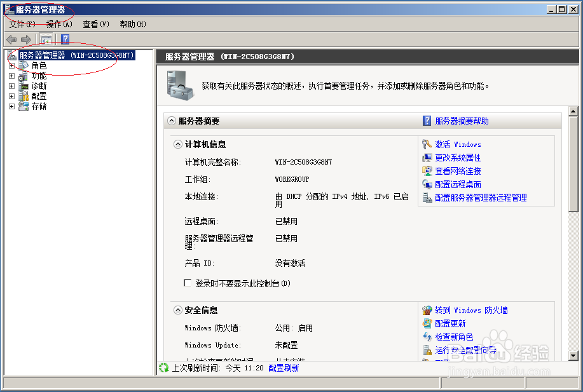
Task: Click the 配置远程桌面 icon
Action: coord(428,184)
